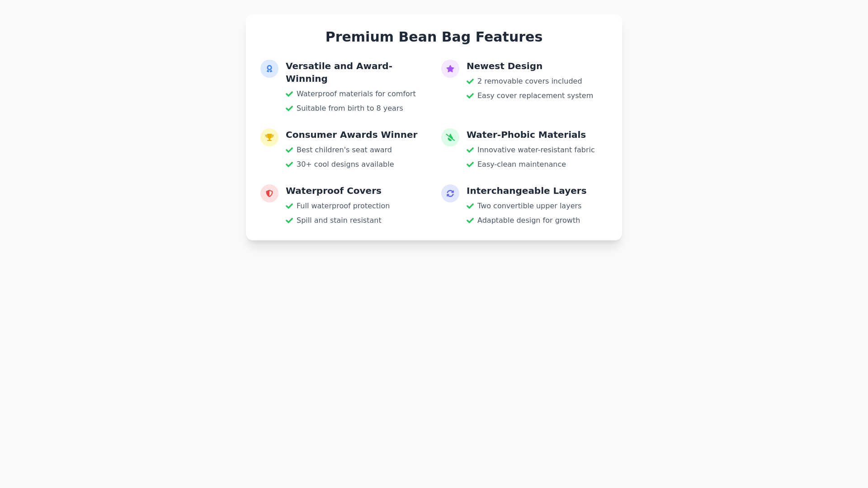Click the light blue circle around the medal icon
The width and height of the screenshot is (868, 488).
(269, 69)
